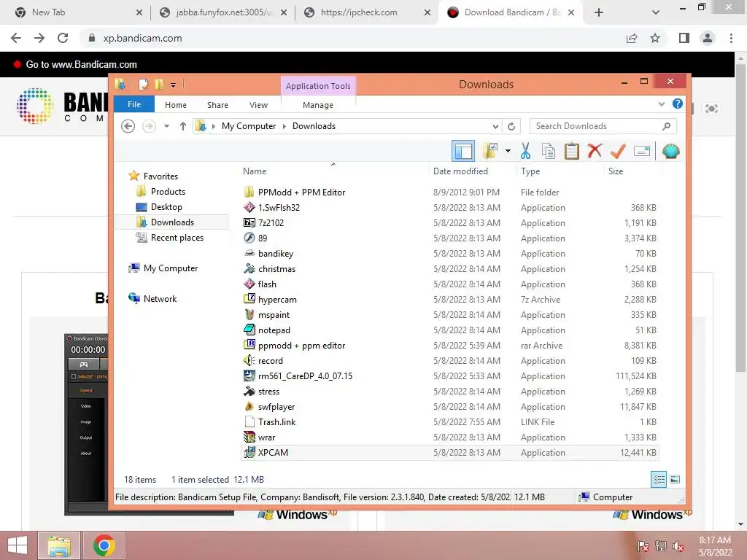The height and width of the screenshot is (560, 747).
Task: Select the mspaint application file
Action: (x=449, y=315)
